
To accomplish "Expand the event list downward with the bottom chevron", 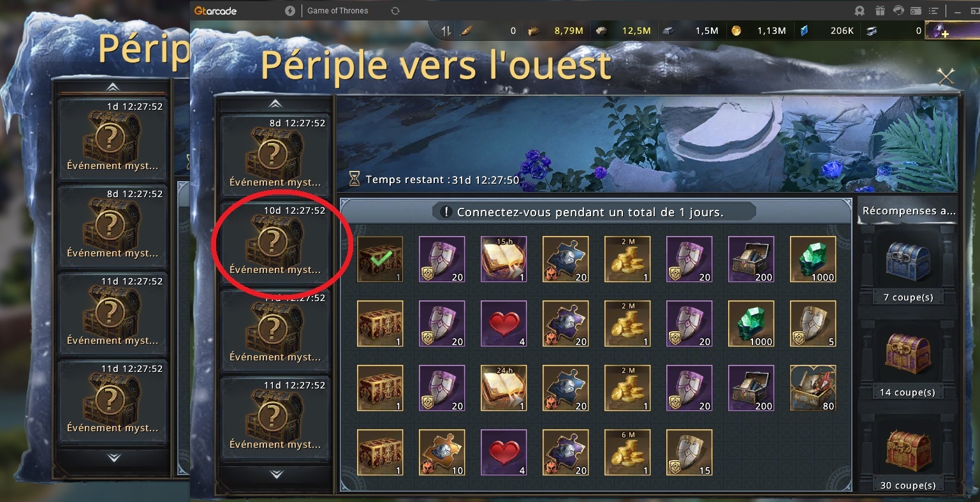I will (276, 474).
